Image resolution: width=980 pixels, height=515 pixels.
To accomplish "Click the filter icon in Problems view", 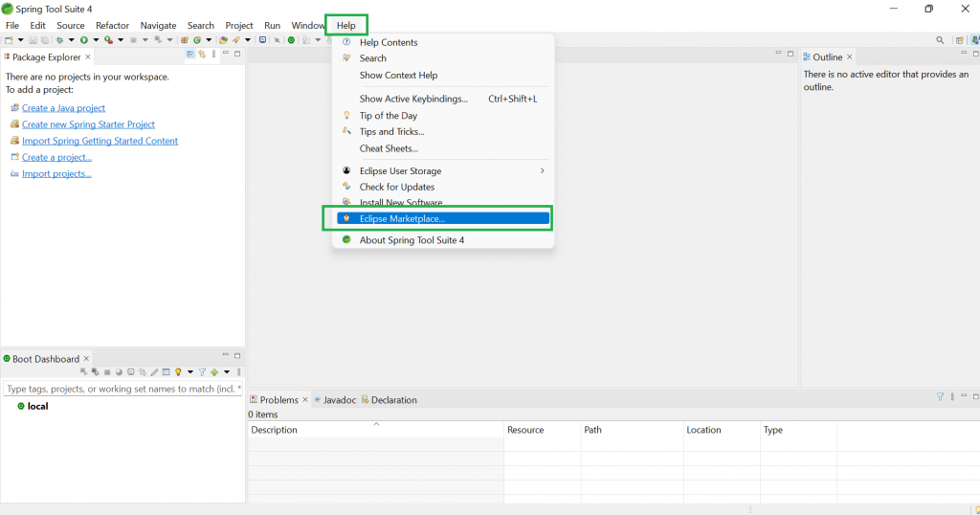I will (x=940, y=397).
